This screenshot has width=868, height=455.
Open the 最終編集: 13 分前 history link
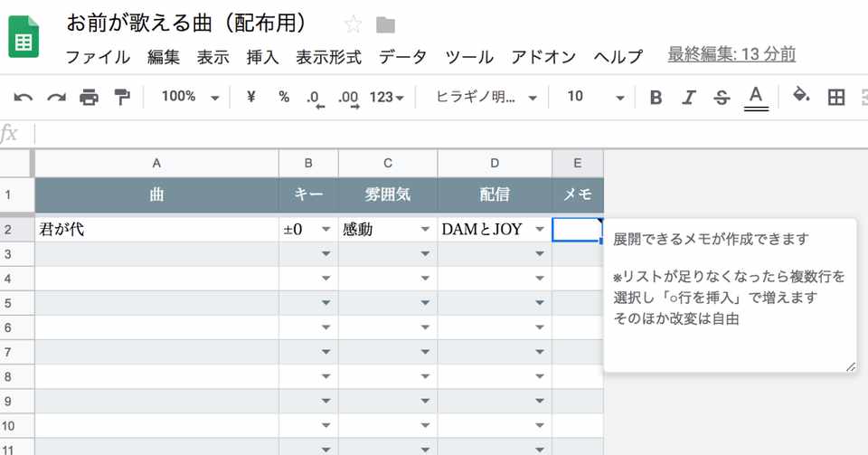pyautogui.click(x=731, y=54)
